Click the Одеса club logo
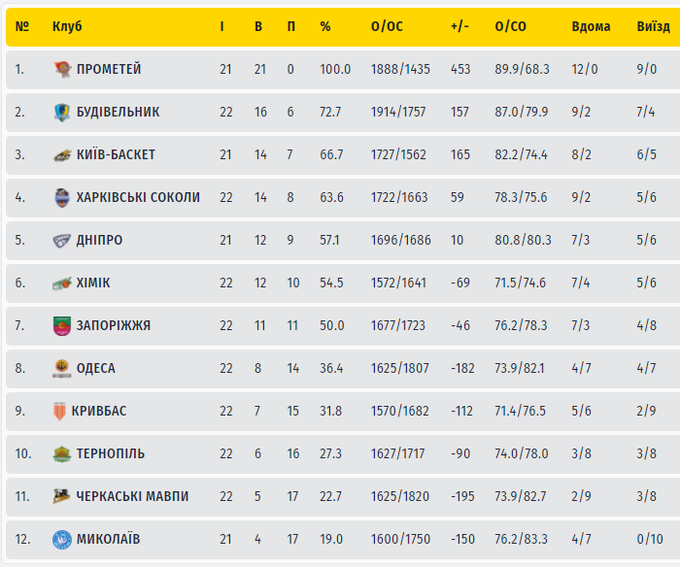The width and height of the screenshot is (680, 567). [x=62, y=369]
